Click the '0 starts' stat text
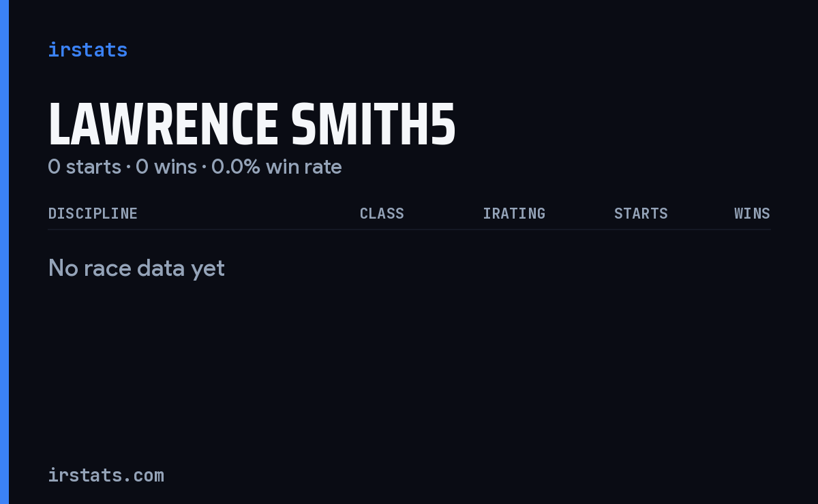The width and height of the screenshot is (818, 504). (x=85, y=166)
